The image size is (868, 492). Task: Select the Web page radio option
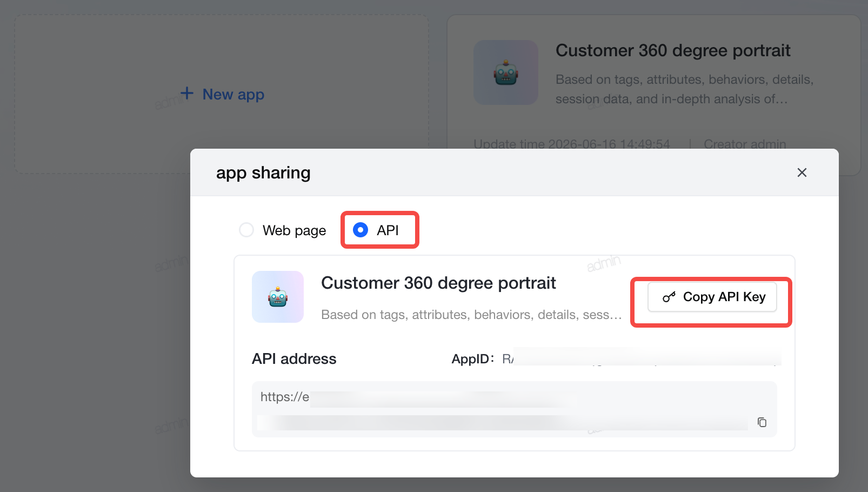246,230
